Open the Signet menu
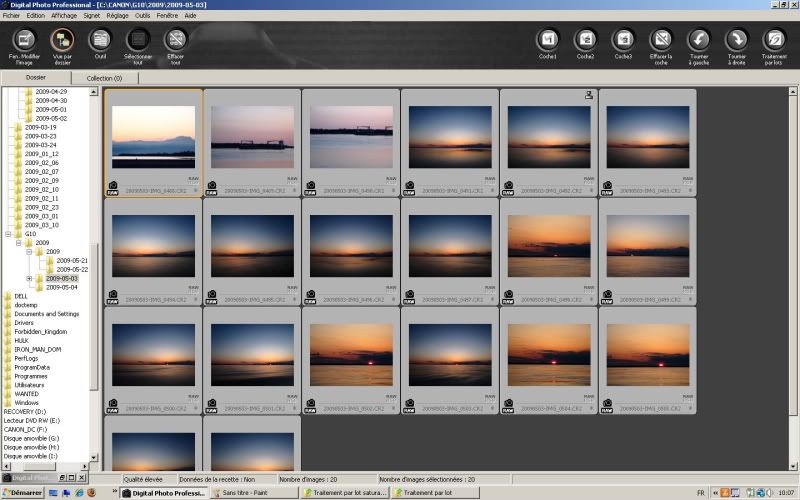The width and height of the screenshot is (800, 500). coord(92,16)
